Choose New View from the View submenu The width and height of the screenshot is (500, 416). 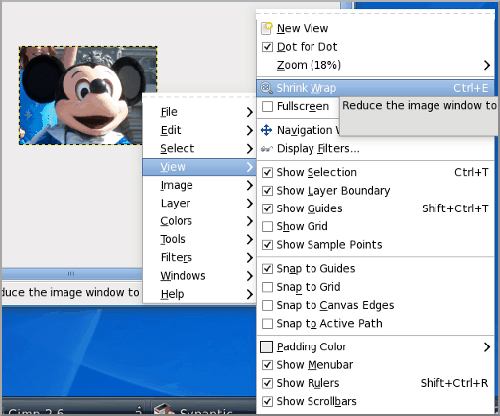point(375,28)
